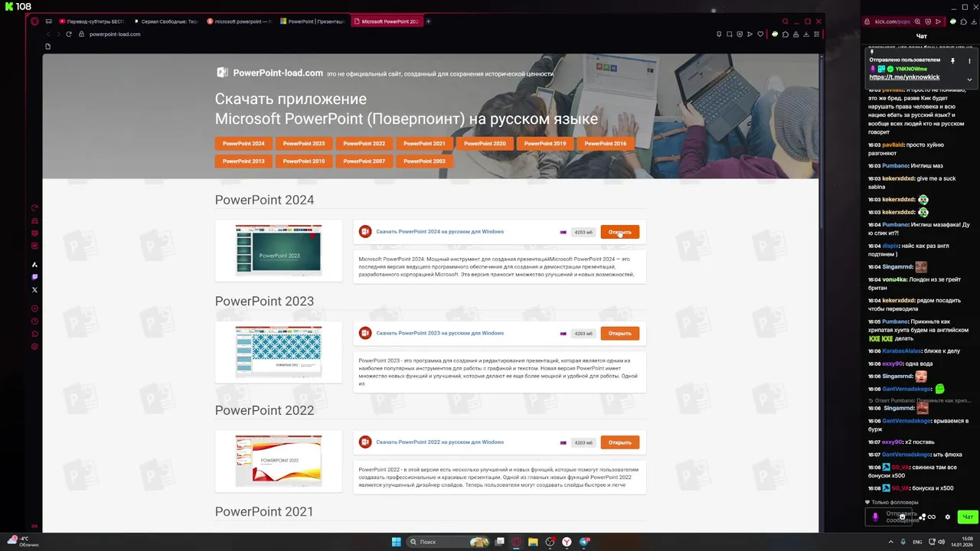Open link Скачать PowerPoint 2023 на русском
Image resolution: width=980 pixels, height=551 pixels.
439,333
